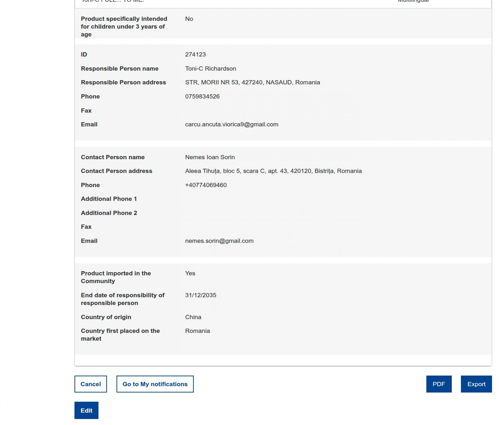Viewport: 504px width, 425px height.
Task: Click the responsible person email address
Action: [x=232, y=125]
